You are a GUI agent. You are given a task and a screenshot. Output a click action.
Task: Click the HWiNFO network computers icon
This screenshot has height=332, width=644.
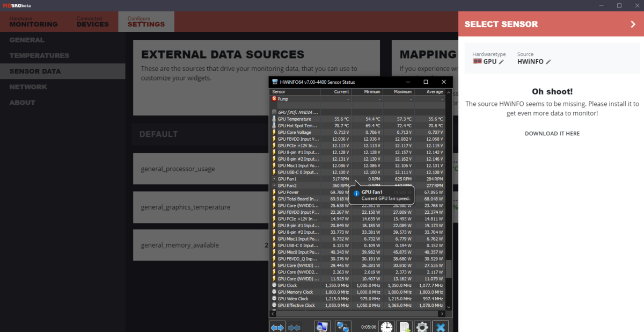343,327
